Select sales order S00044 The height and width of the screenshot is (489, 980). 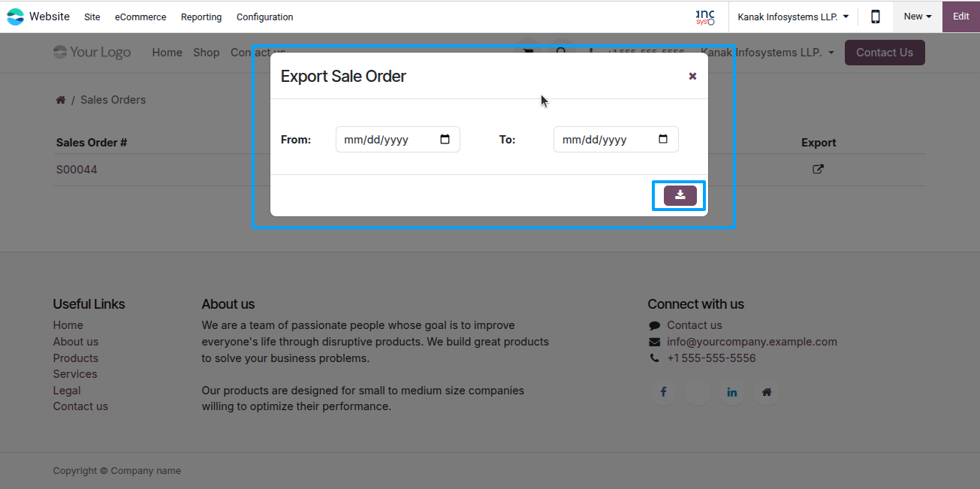[77, 170]
